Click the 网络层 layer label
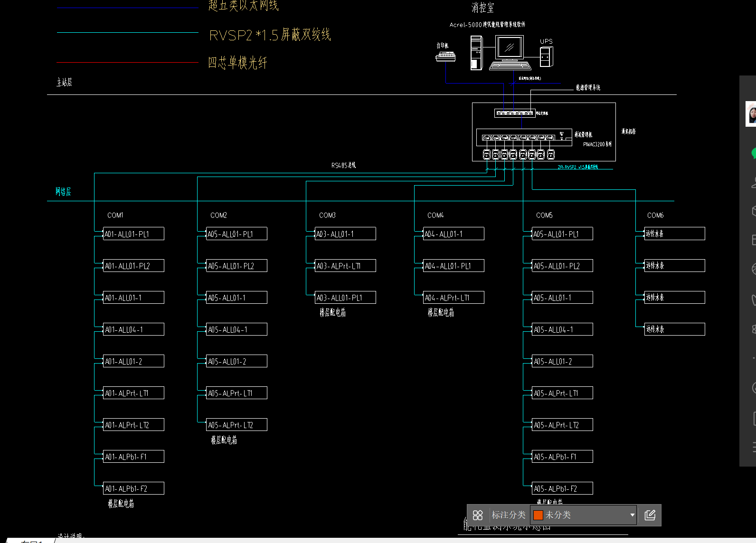 click(x=63, y=192)
